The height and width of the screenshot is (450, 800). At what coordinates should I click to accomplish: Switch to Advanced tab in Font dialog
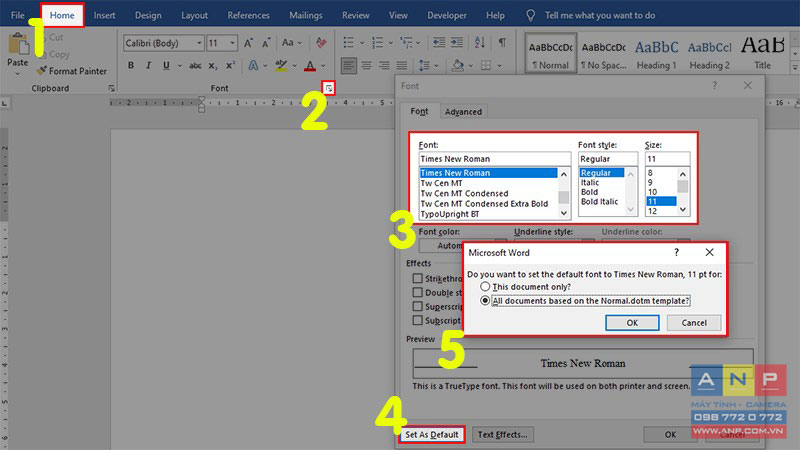463,112
